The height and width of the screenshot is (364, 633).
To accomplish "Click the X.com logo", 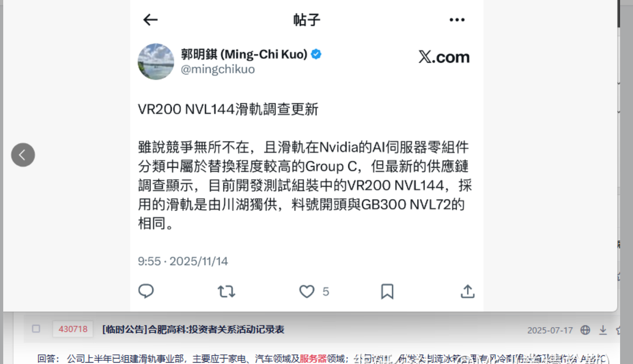I will click(x=444, y=57).
